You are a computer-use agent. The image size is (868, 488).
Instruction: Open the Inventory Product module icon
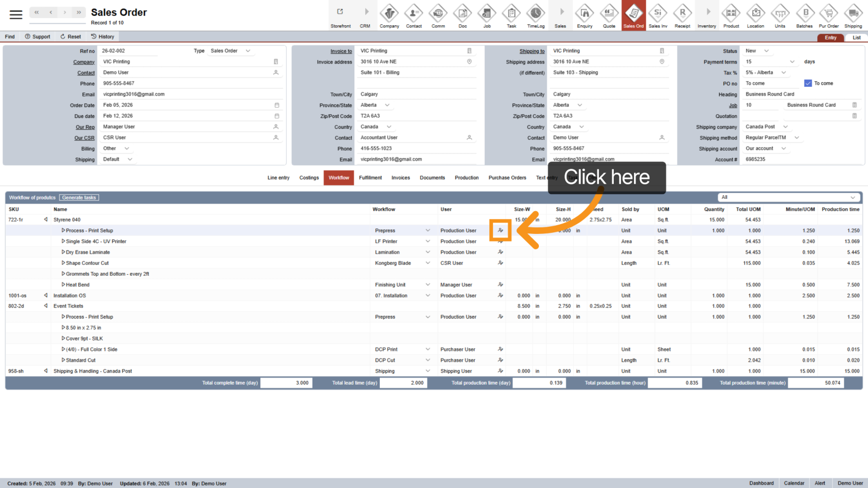pyautogui.click(x=731, y=15)
